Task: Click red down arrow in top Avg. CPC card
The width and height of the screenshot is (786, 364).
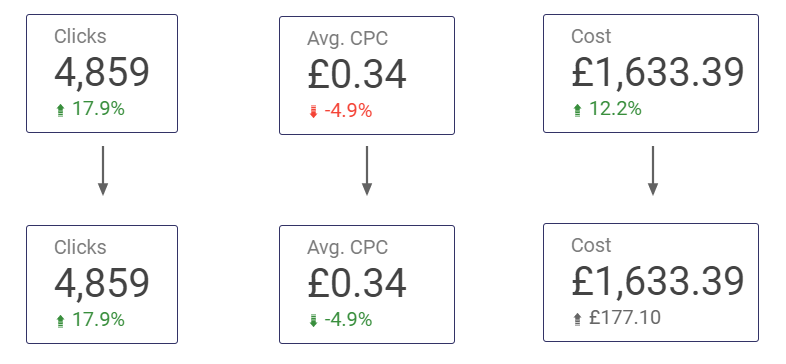Action: click(x=314, y=112)
